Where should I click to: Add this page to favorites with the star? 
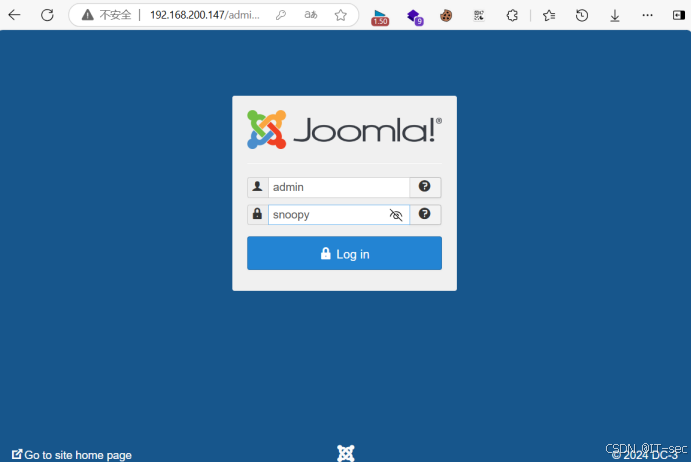pyautogui.click(x=340, y=15)
